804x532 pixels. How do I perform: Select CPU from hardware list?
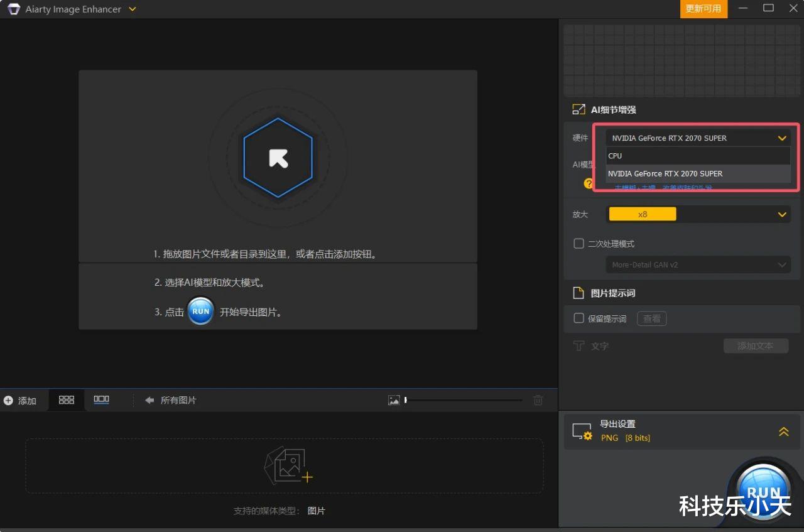[698, 156]
